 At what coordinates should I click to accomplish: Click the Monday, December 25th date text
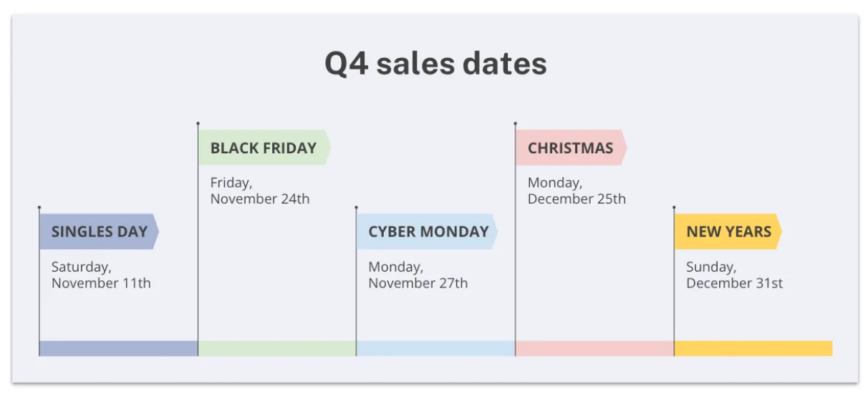pos(577,191)
